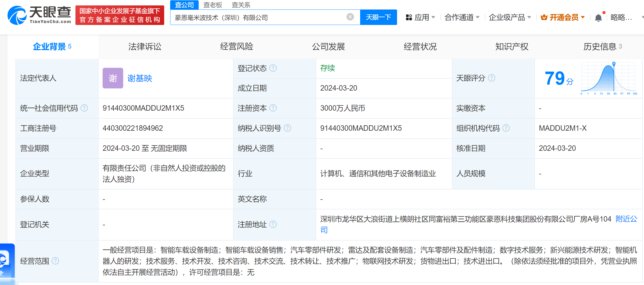Click the company name search field
The image size is (644, 285).
tap(258, 18)
